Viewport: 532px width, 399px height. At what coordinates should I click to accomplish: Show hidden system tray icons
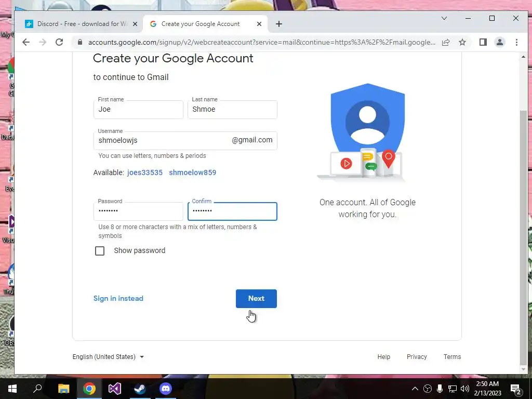click(415, 389)
